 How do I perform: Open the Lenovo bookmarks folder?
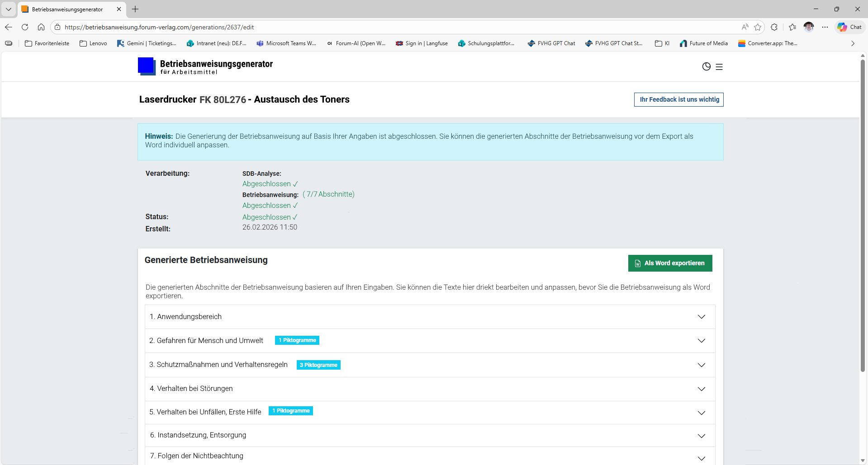(93, 43)
